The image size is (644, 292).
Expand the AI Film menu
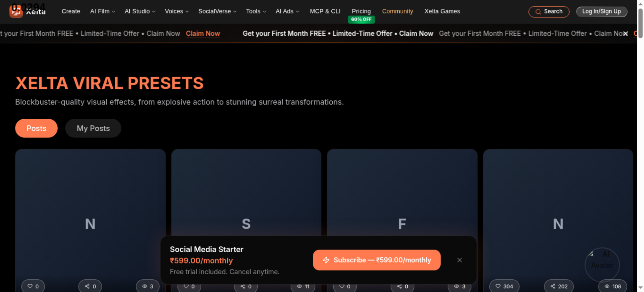click(x=103, y=11)
